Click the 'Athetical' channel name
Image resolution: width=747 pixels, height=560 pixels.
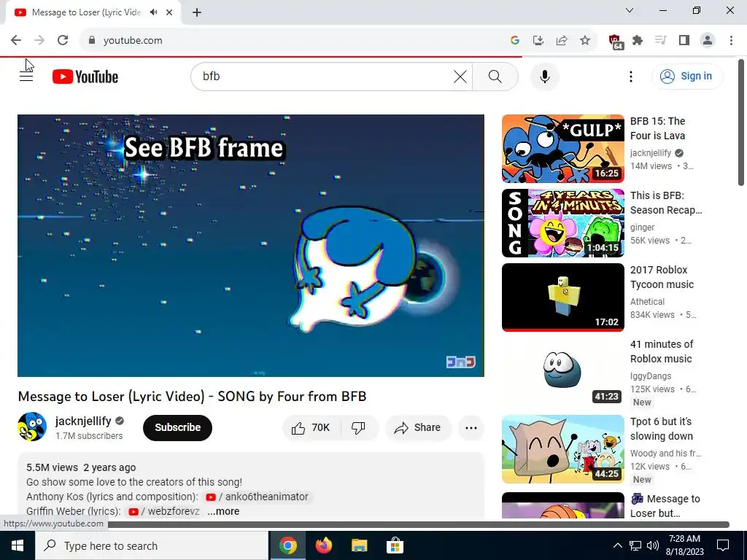tap(647, 301)
